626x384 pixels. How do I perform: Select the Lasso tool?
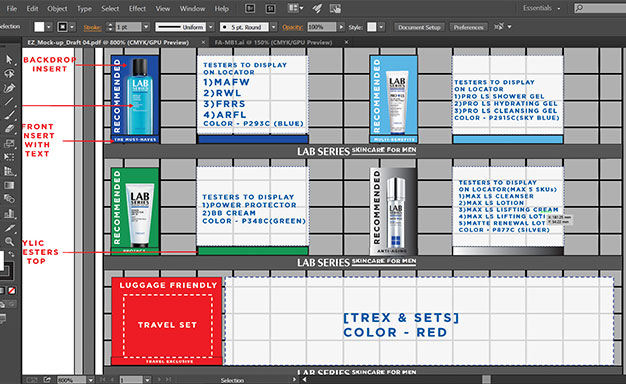tap(9, 74)
